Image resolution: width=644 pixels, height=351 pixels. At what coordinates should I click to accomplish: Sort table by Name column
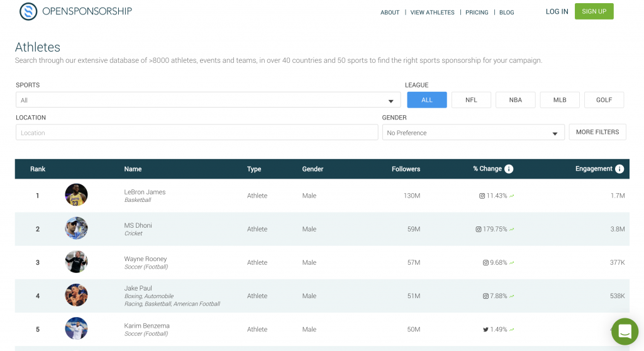pos(133,169)
